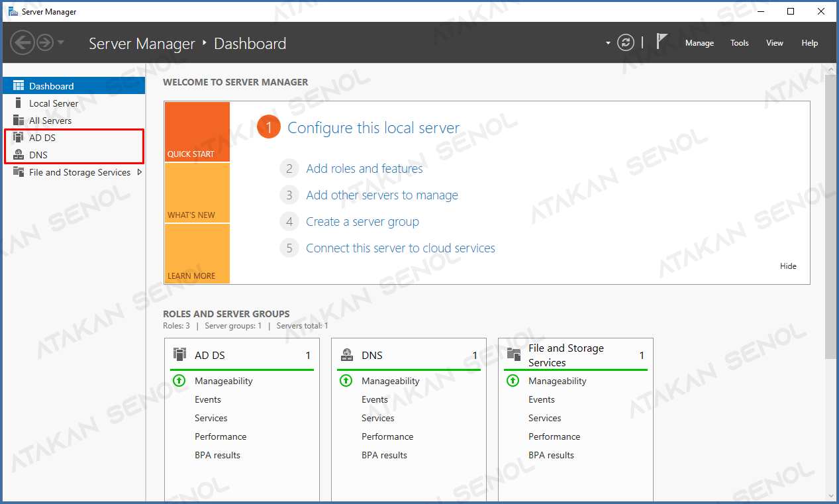Open BPA results in the AD DS tile

(217, 455)
